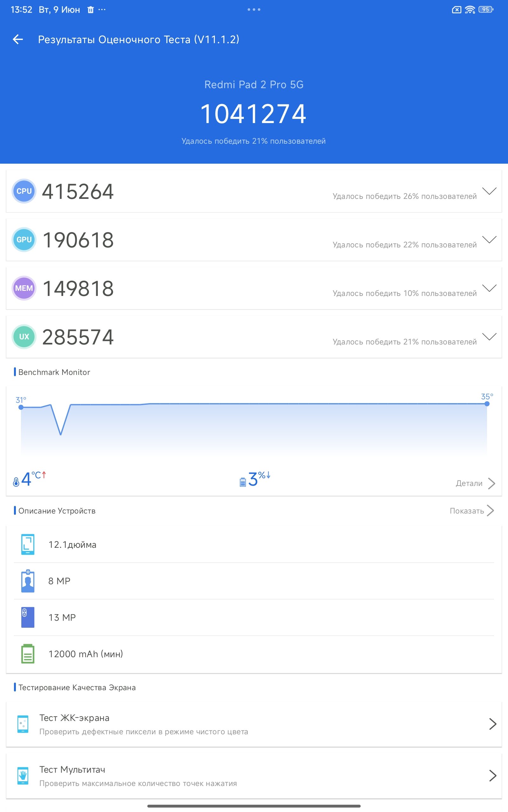The width and height of the screenshot is (508, 812).
Task: Tap the front camera icon beside 8 MP
Action: click(x=28, y=581)
